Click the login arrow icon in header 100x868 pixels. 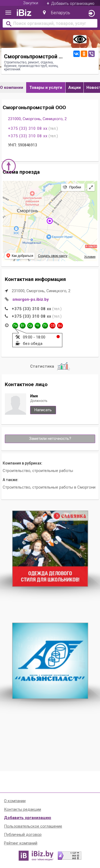coord(91,13)
